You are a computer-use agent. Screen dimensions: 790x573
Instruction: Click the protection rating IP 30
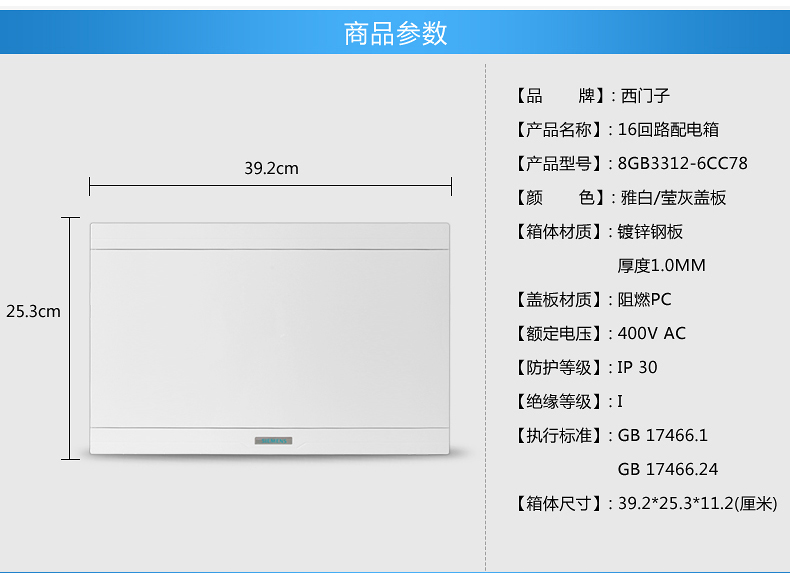pos(637,368)
